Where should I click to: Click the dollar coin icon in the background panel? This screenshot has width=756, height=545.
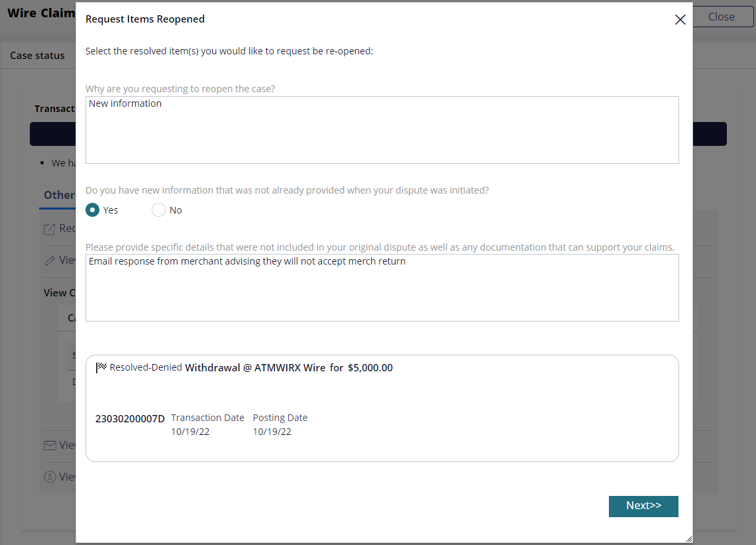[x=50, y=477]
